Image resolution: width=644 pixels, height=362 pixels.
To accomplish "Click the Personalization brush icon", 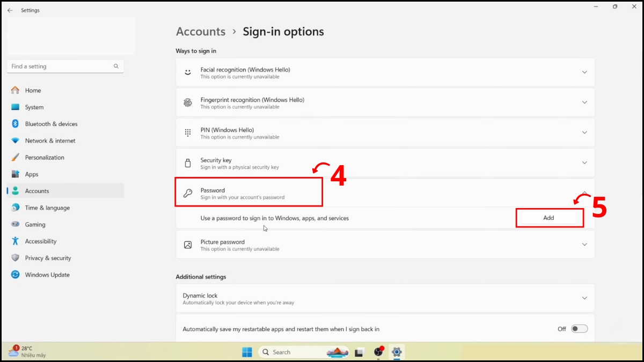I will [x=15, y=157].
